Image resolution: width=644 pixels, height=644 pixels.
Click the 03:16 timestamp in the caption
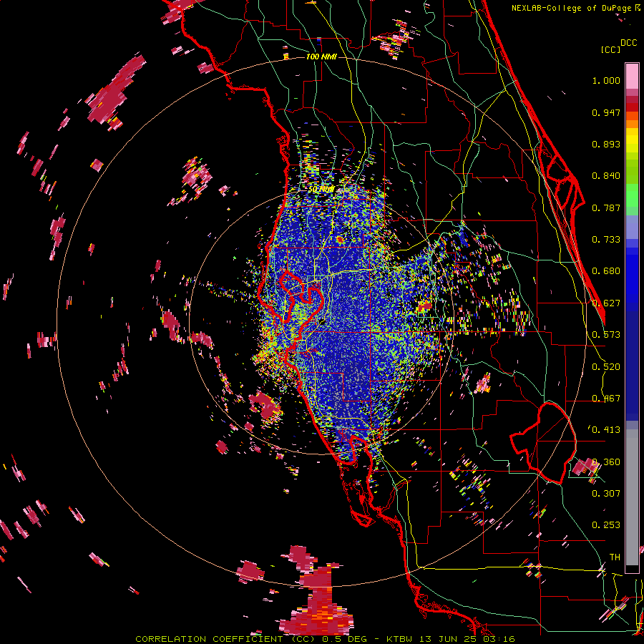pos(499,639)
